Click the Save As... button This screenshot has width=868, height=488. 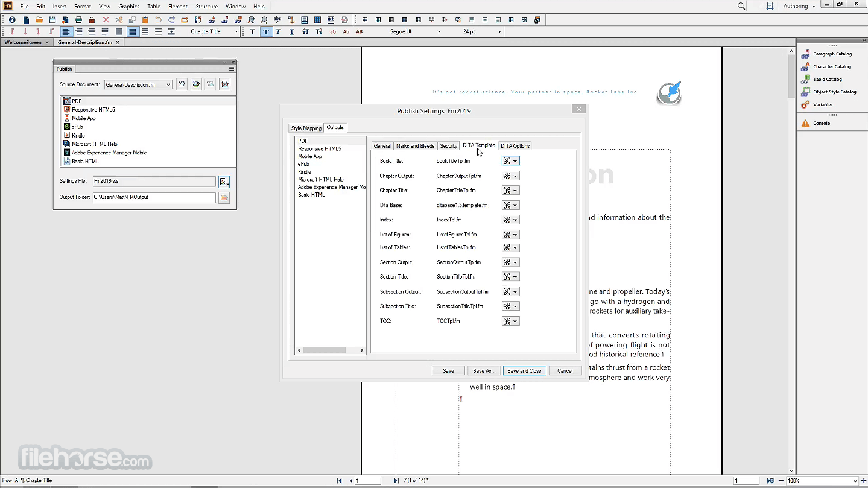(x=484, y=371)
